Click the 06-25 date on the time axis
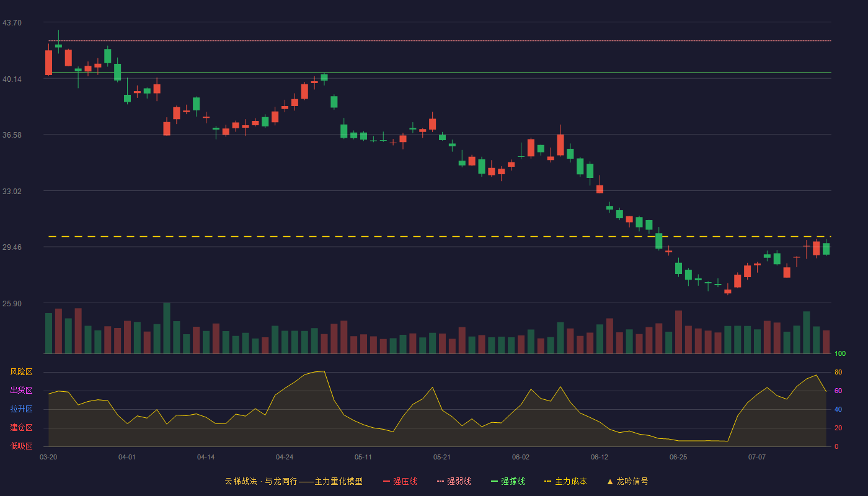Image resolution: width=868 pixels, height=496 pixels. [x=678, y=457]
